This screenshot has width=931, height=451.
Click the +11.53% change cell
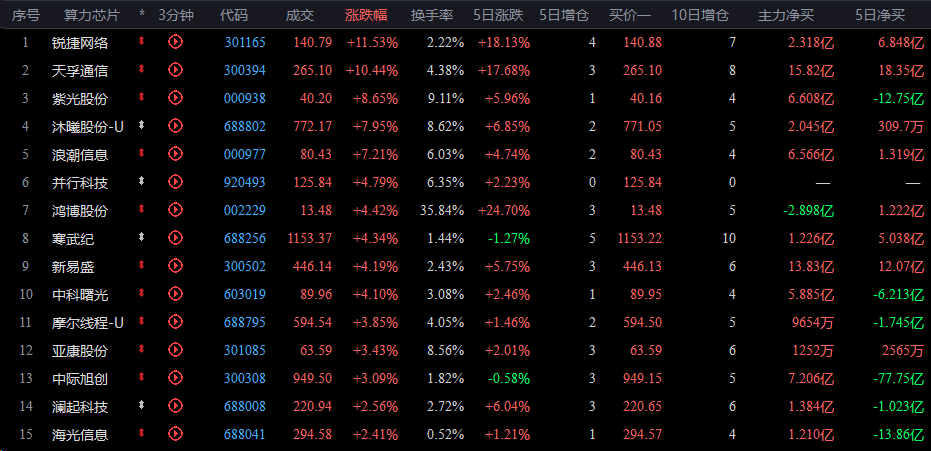click(372, 42)
